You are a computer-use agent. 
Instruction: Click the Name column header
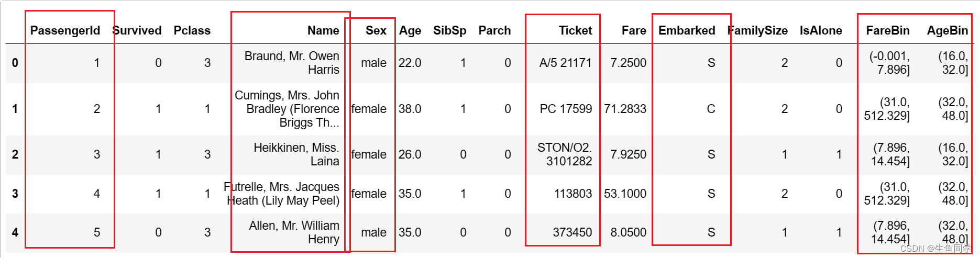pos(323,30)
